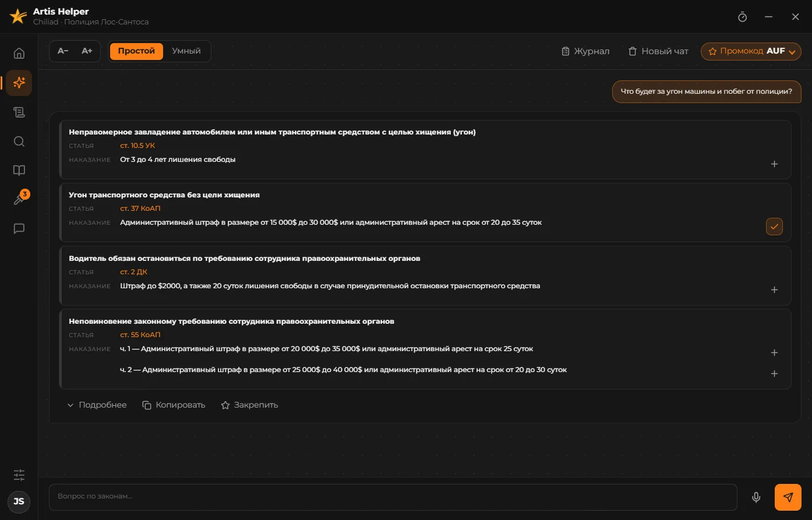Open the scroll document section in the sidebar
The image size is (812, 520).
[19, 112]
